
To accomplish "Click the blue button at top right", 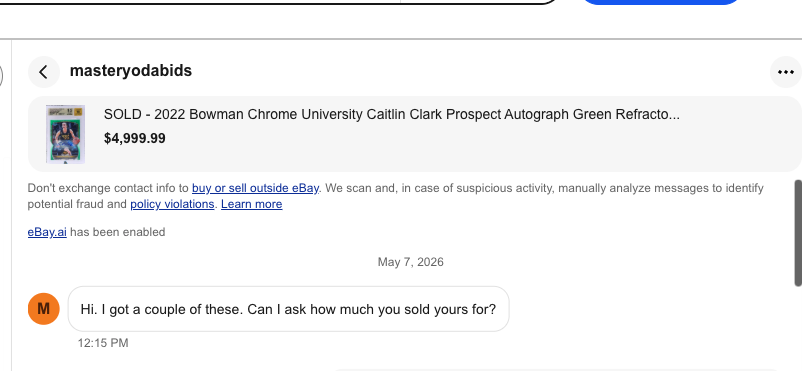I will pos(660,2).
